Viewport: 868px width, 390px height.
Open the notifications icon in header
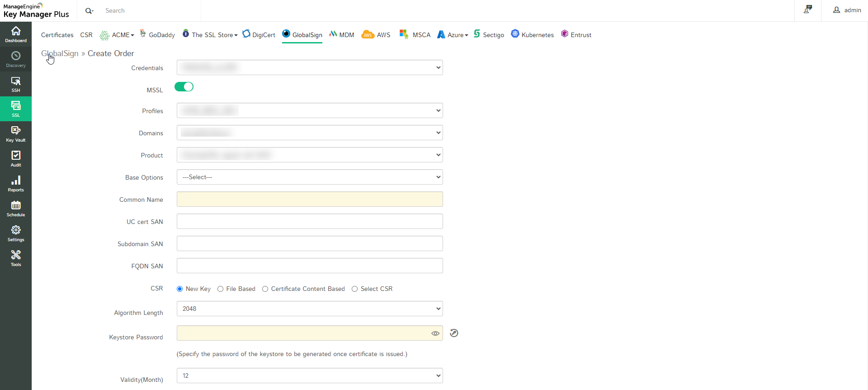coord(808,10)
